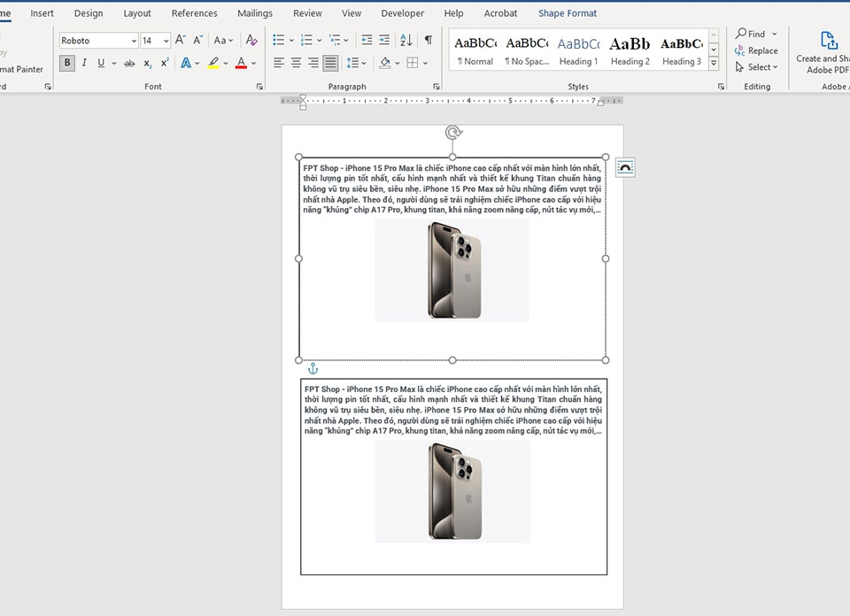Expand the Styles gallery more arrow

click(714, 64)
